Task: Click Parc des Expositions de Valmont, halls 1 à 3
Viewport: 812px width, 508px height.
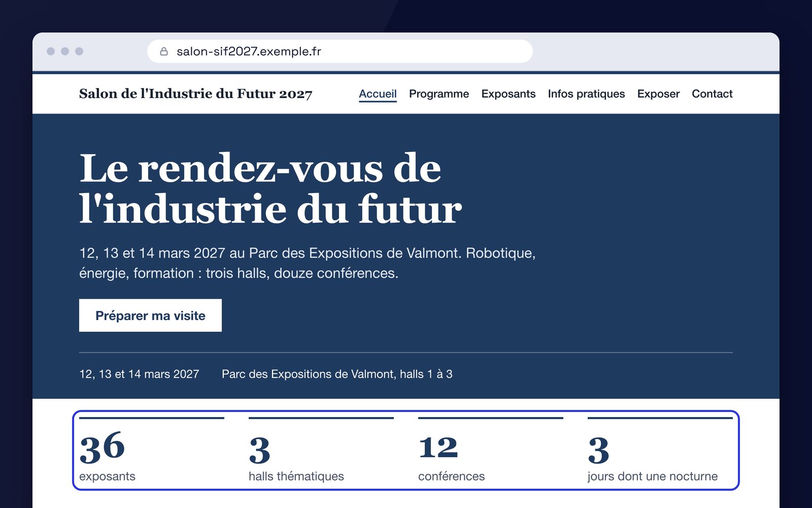Action: pos(337,374)
